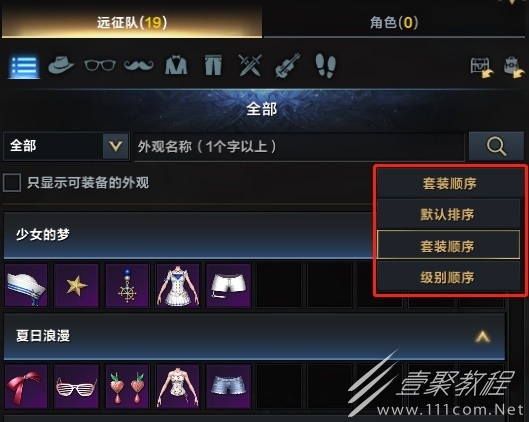
Task: Filter by pants category icon
Action: tap(213, 65)
